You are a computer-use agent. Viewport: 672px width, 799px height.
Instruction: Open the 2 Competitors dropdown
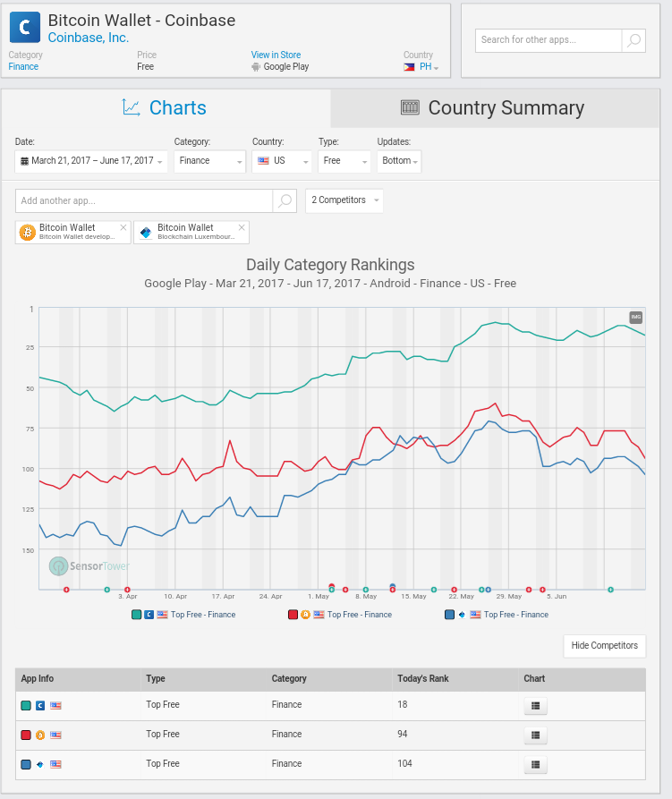point(345,200)
